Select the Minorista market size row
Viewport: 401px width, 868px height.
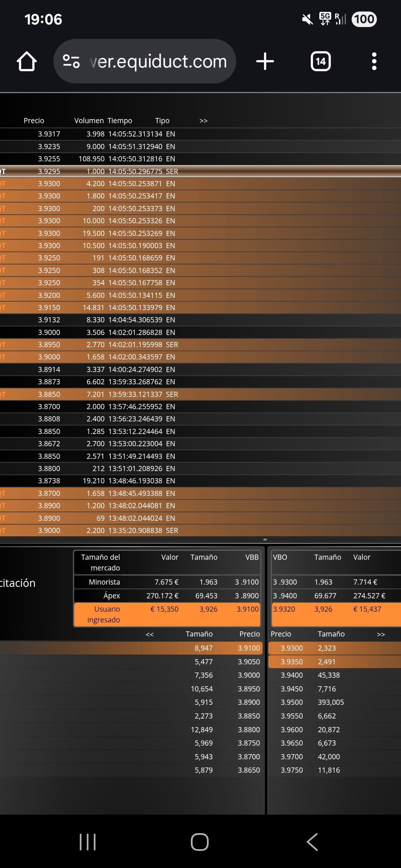pos(167,582)
